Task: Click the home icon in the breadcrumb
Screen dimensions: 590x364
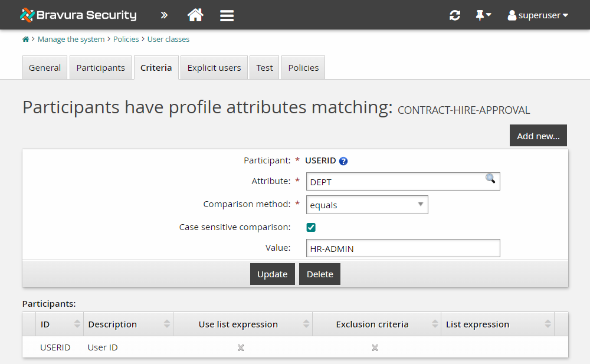Action: point(25,39)
